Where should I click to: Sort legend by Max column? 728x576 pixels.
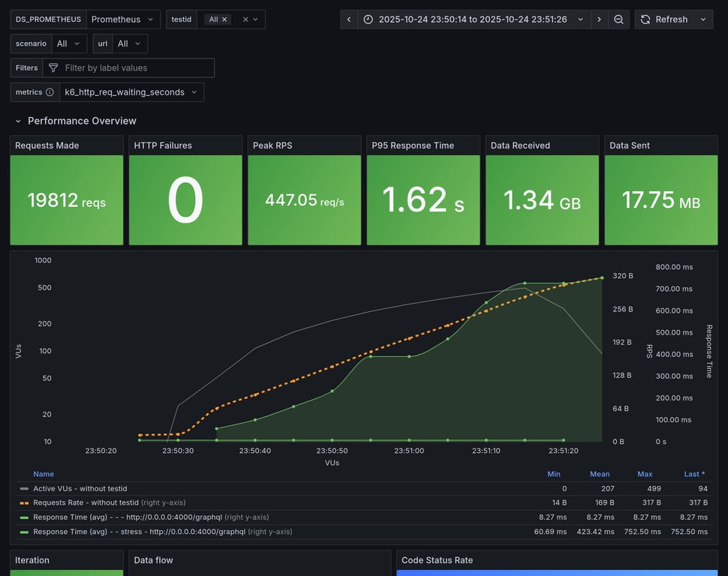[x=644, y=474]
